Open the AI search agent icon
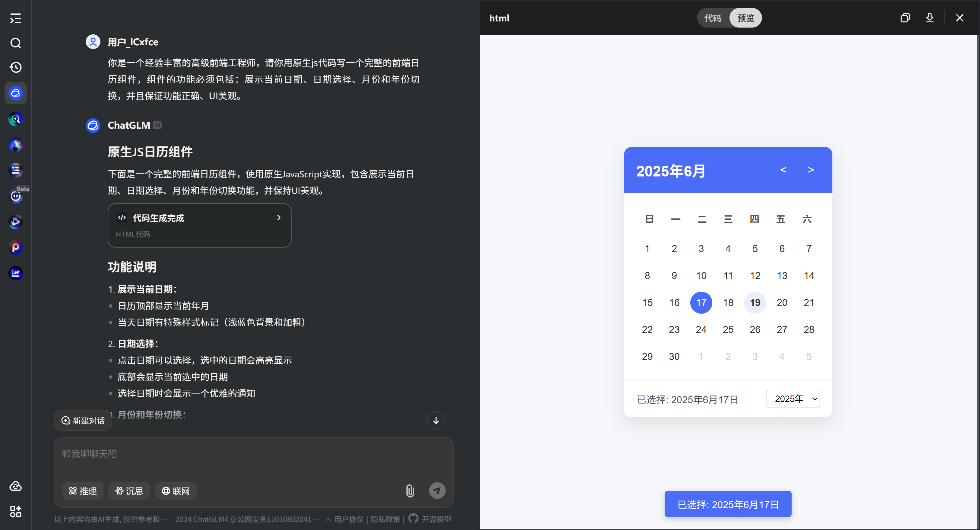 16,119
